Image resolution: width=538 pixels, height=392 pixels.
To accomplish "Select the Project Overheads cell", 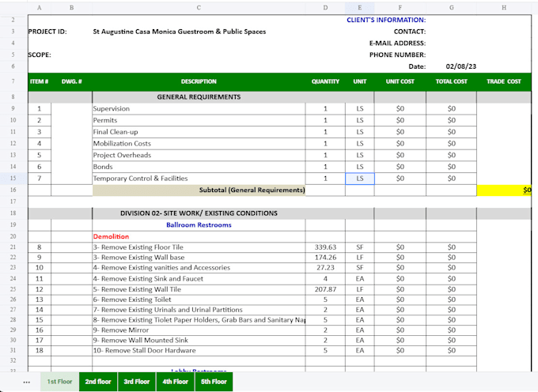I will point(199,155).
